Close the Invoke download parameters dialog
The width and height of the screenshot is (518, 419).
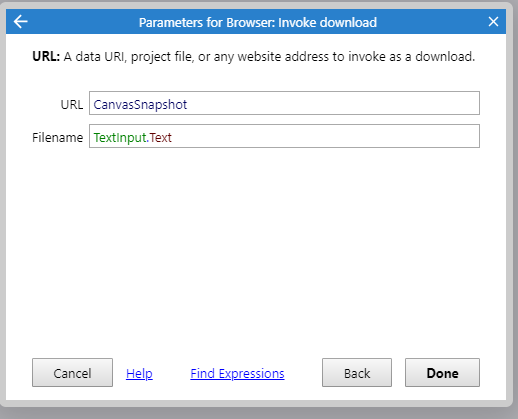(493, 22)
